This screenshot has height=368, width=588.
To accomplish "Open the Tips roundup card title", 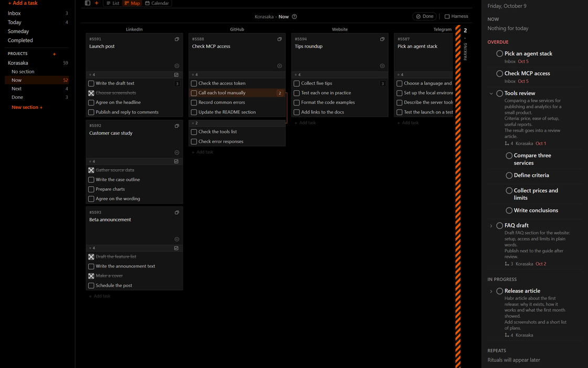I will tap(309, 46).
